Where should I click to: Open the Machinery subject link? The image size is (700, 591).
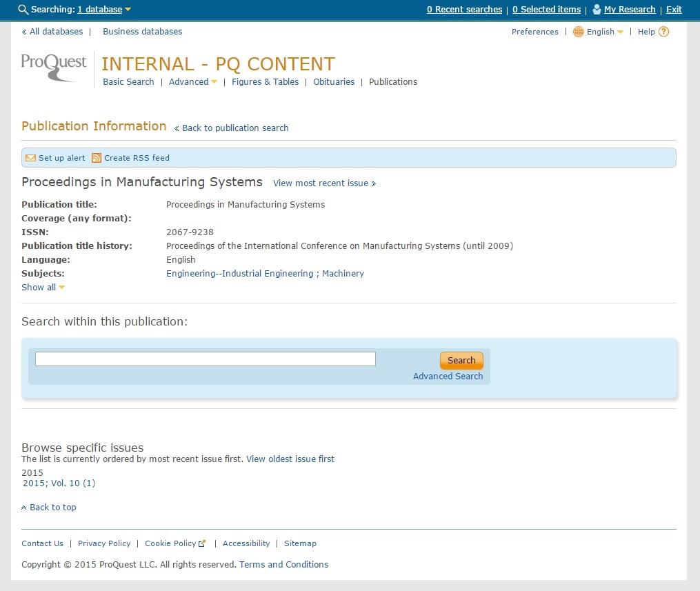pos(343,274)
